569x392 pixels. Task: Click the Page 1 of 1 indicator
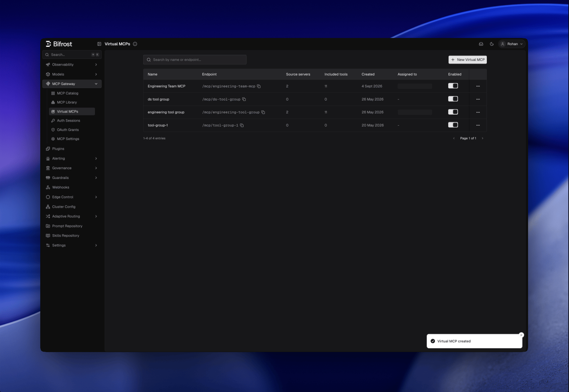pyautogui.click(x=468, y=138)
